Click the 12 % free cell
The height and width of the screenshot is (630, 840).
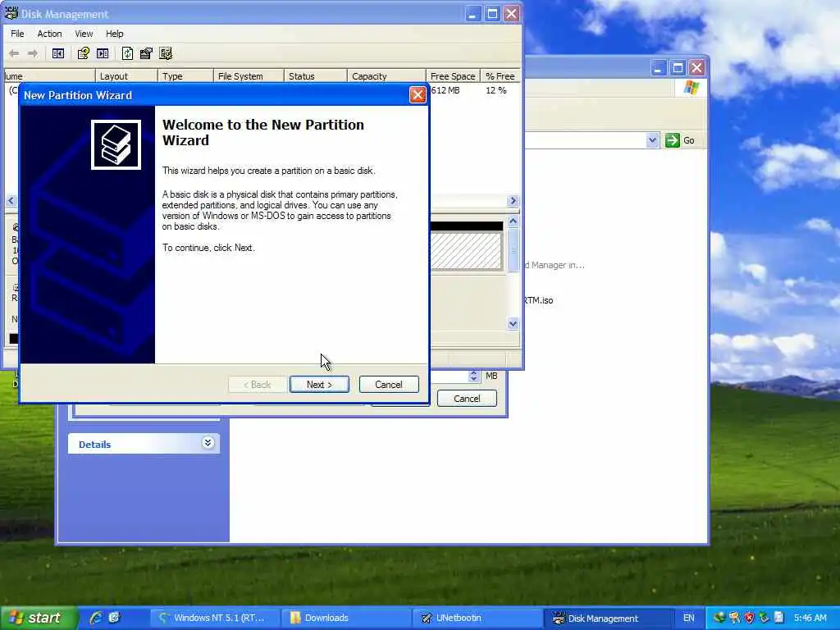tap(496, 90)
